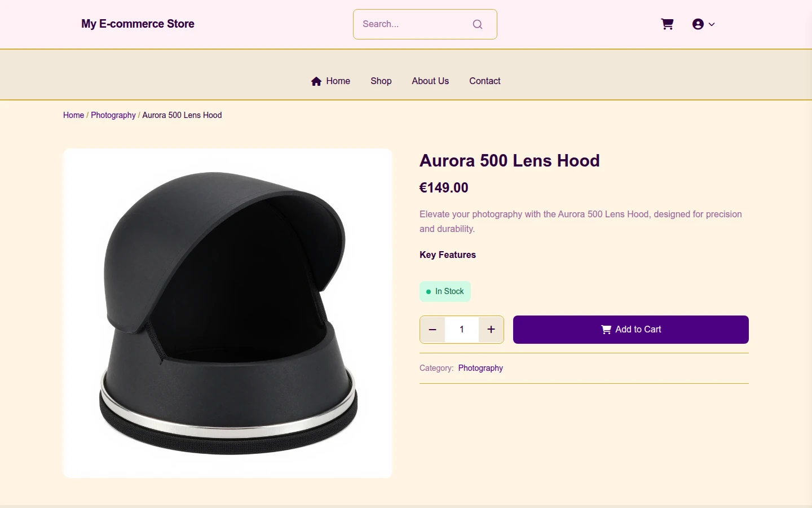Open the Shop menu item
812x508 pixels.
tap(381, 81)
